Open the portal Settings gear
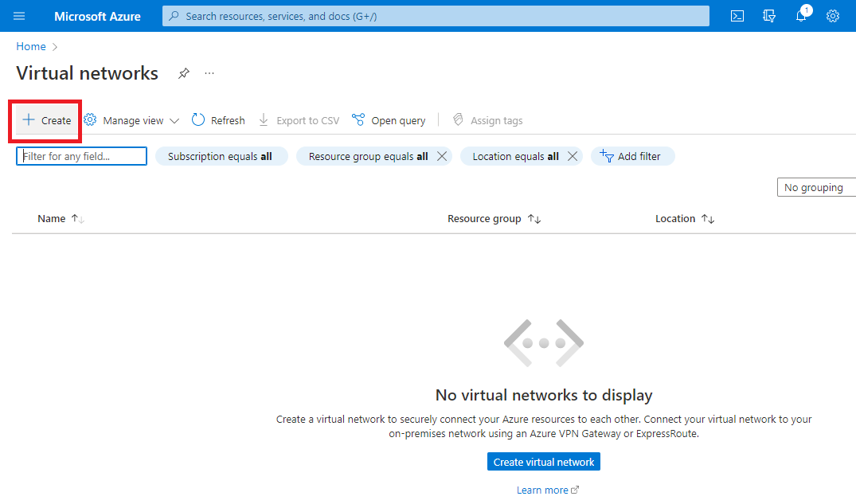This screenshot has height=504, width=856. [832, 15]
